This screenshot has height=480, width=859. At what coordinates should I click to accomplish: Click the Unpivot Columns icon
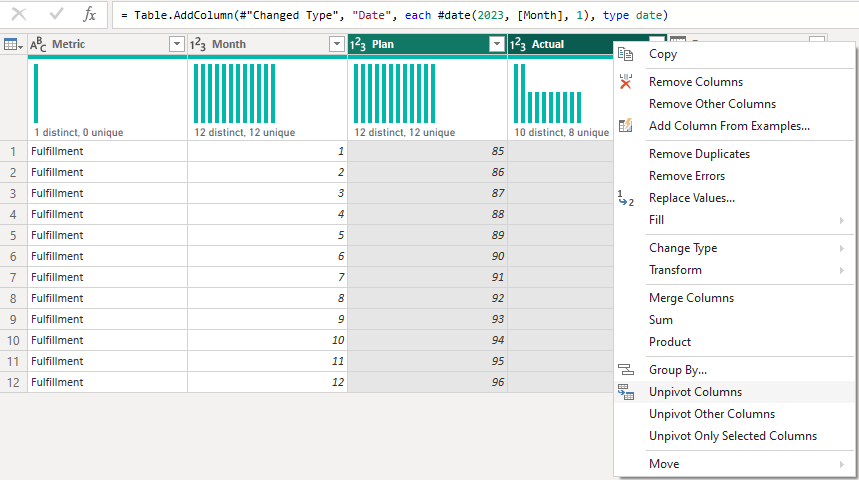coord(626,392)
